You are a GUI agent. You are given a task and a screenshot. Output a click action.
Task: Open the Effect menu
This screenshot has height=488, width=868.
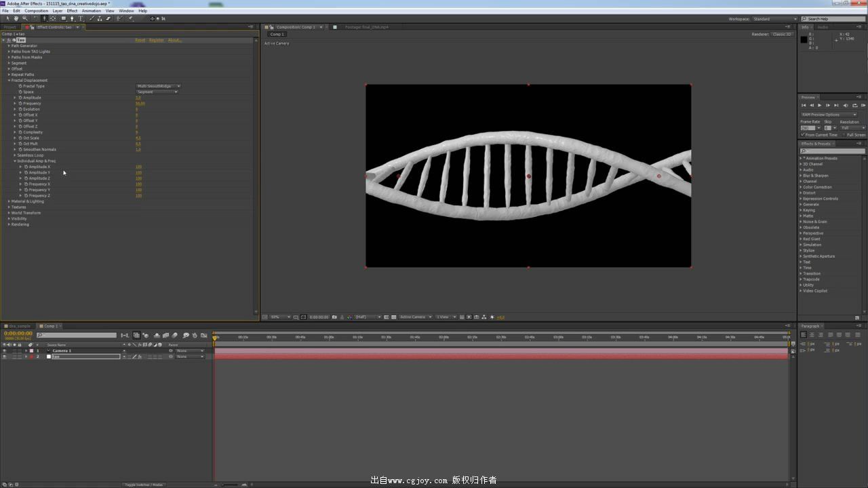(x=72, y=10)
